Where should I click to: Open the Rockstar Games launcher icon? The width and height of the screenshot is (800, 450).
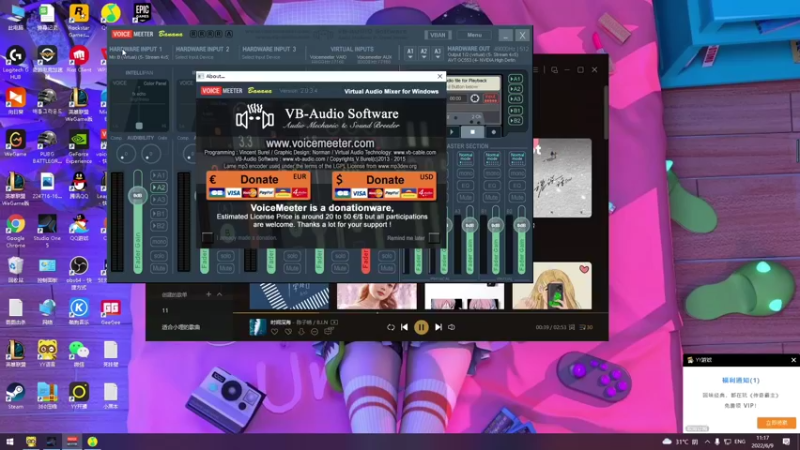pyautogui.click(x=79, y=20)
